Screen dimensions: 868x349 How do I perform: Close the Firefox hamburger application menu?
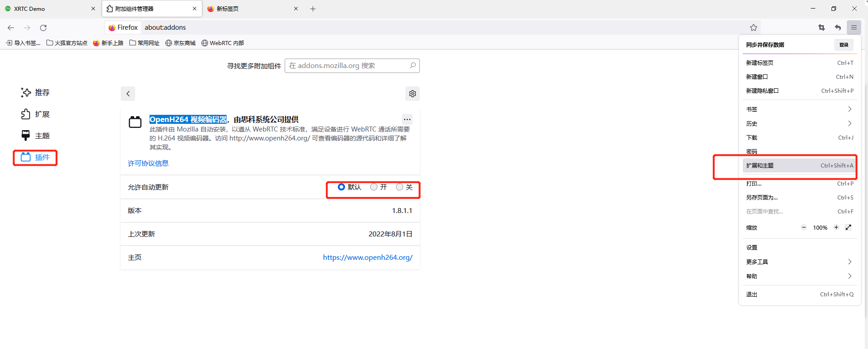854,27
